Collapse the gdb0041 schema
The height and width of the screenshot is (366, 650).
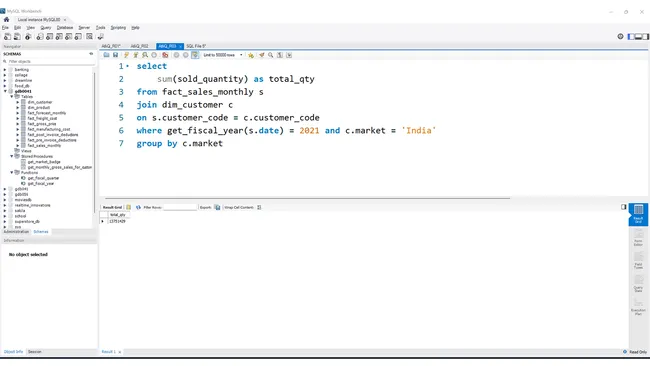click(x=5, y=91)
